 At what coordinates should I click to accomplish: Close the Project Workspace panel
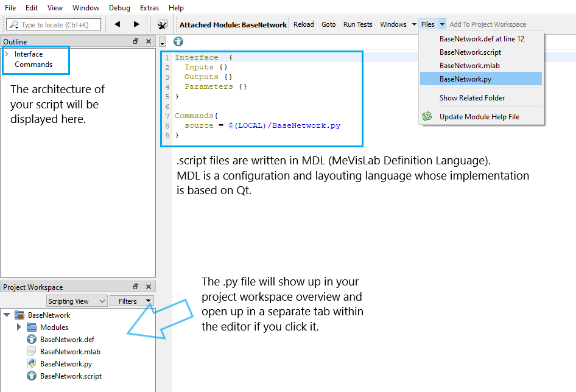[x=149, y=287]
